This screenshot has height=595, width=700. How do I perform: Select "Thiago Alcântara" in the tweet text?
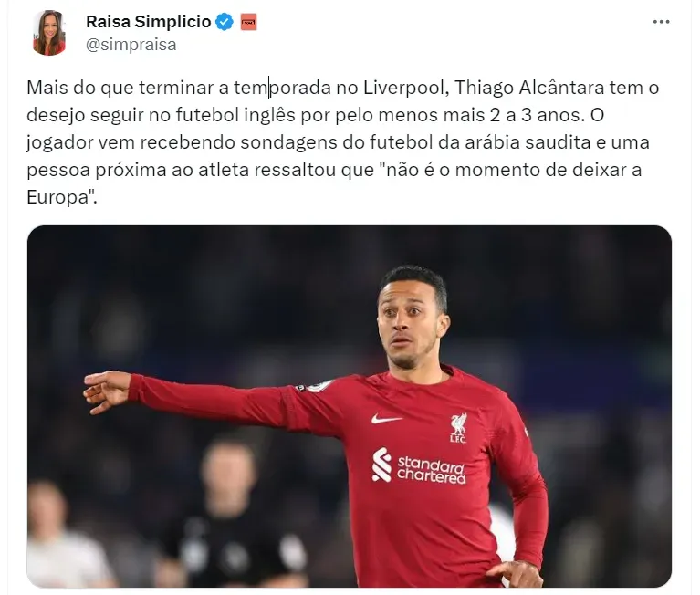point(529,88)
